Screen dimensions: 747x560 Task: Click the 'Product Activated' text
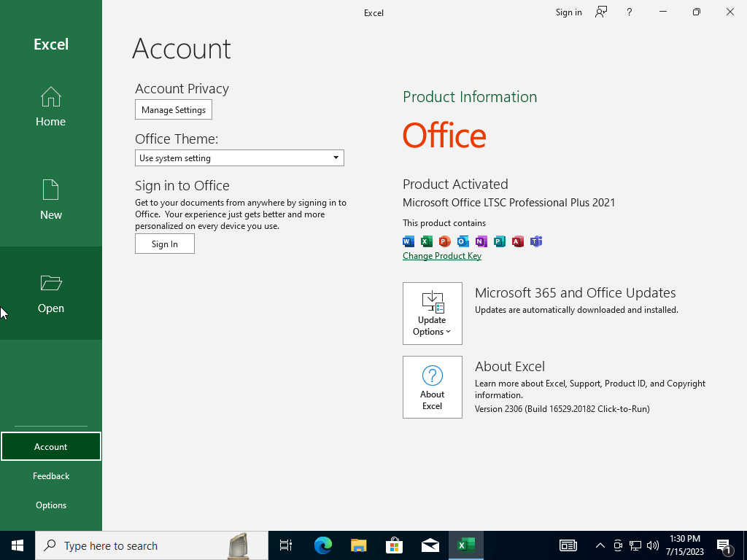pos(455,184)
